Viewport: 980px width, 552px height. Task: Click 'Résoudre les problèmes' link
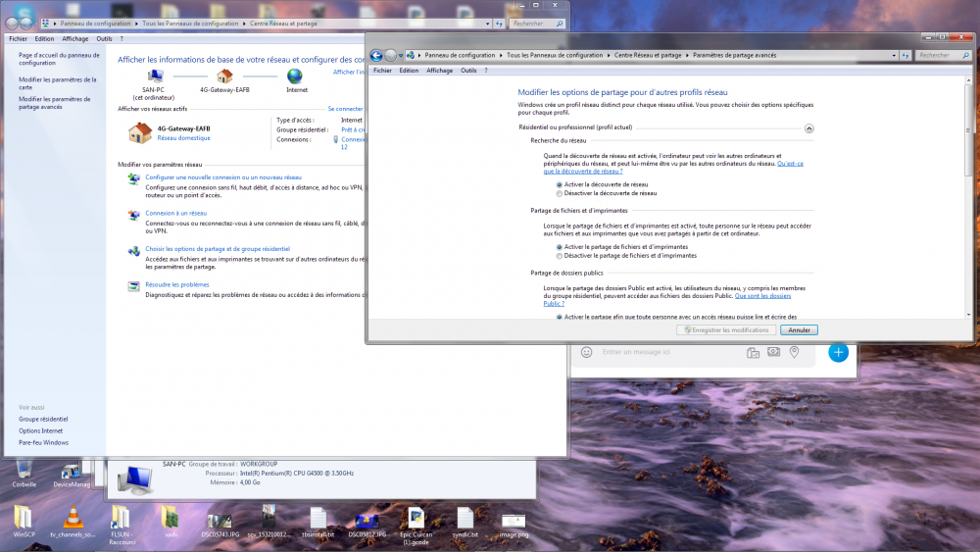tap(176, 284)
